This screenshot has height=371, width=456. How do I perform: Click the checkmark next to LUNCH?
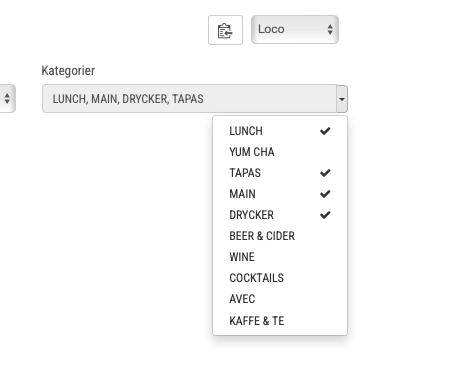[x=325, y=131]
